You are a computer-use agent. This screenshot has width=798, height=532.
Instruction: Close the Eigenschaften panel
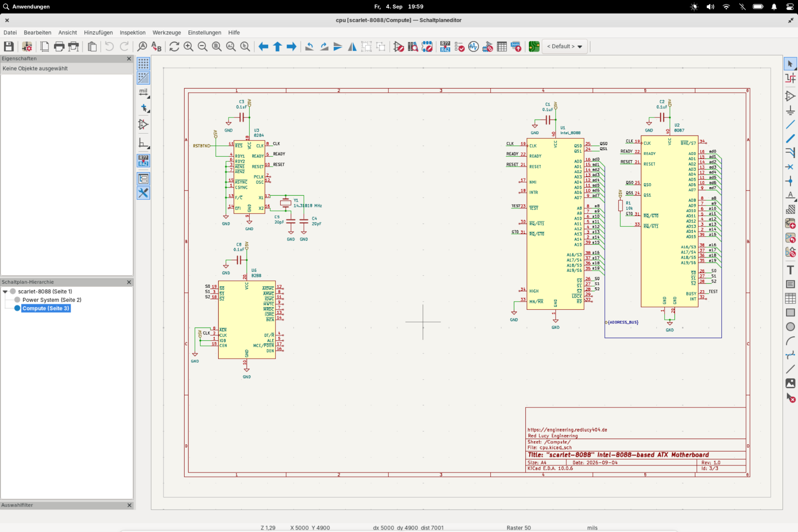(x=129, y=58)
